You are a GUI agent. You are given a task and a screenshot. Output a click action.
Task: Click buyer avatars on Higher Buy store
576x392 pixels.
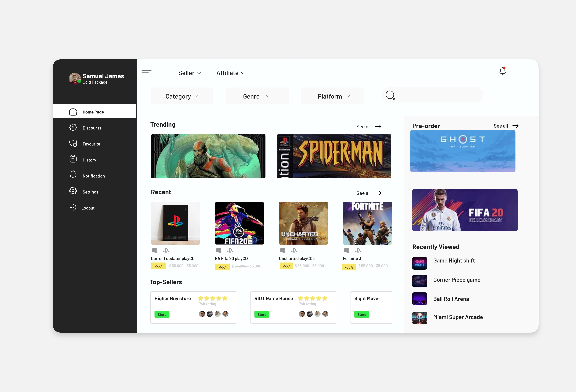click(214, 314)
